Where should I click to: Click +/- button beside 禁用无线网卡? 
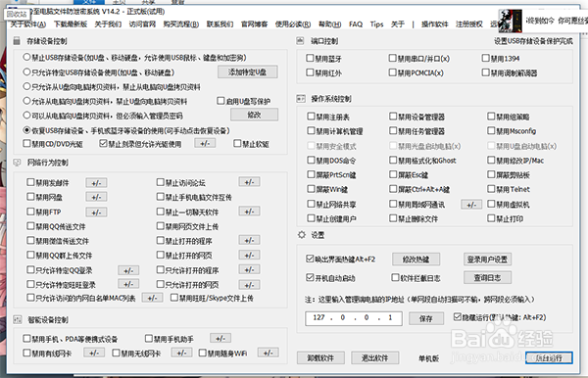(182, 353)
